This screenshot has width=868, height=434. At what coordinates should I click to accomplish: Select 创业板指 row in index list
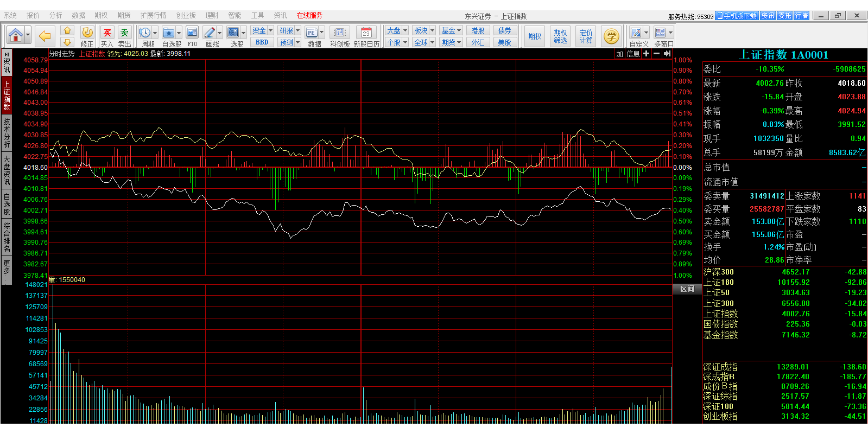tap(720, 416)
